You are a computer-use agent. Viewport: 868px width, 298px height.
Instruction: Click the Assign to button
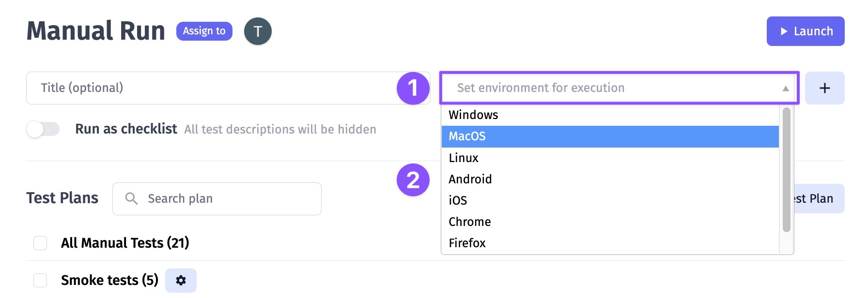[204, 31]
